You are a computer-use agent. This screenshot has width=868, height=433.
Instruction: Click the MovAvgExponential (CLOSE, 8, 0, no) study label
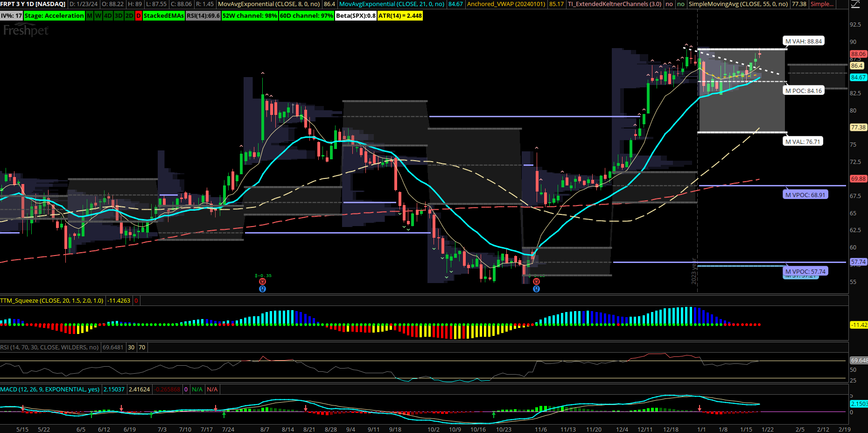click(x=269, y=4)
